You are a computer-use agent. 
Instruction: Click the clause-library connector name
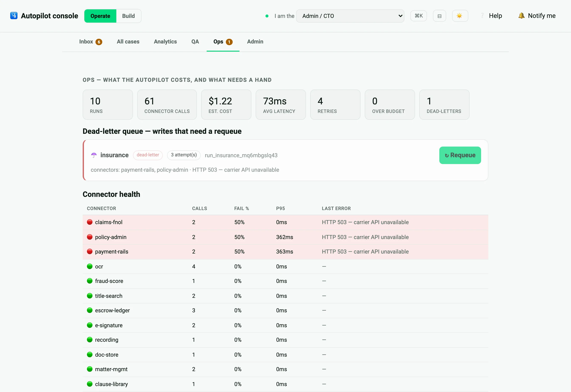[x=111, y=384]
